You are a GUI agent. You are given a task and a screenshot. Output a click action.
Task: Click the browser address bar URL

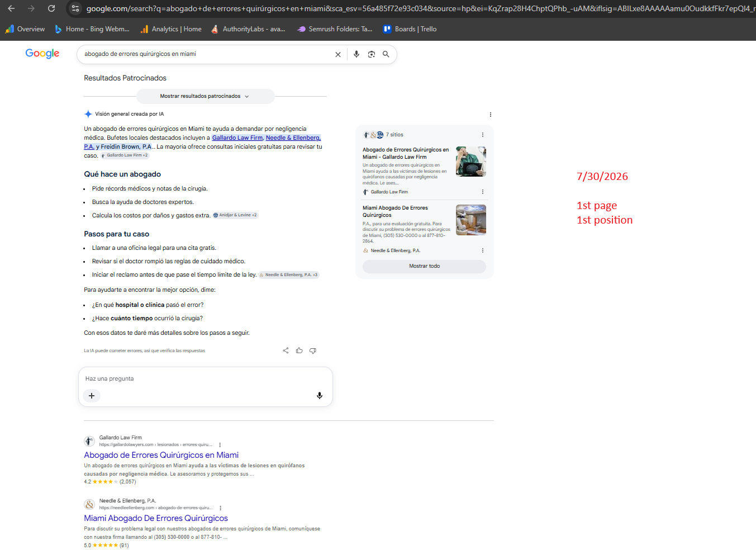(419, 8)
